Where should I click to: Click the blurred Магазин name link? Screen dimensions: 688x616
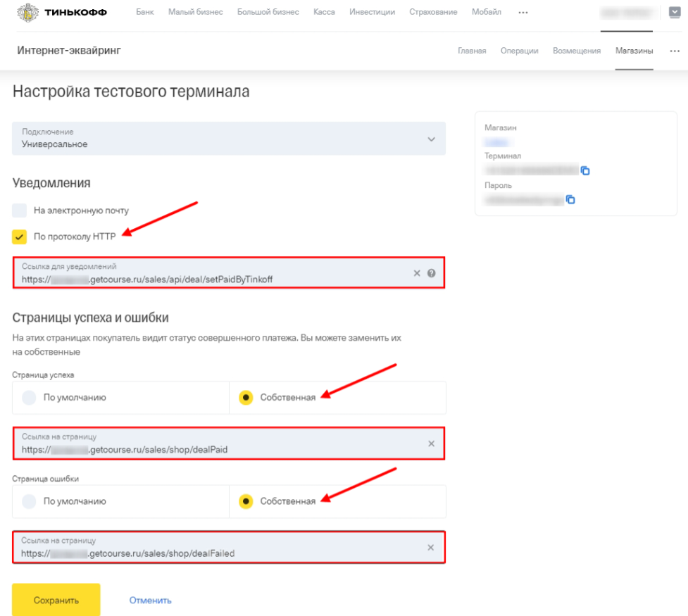[x=497, y=142]
